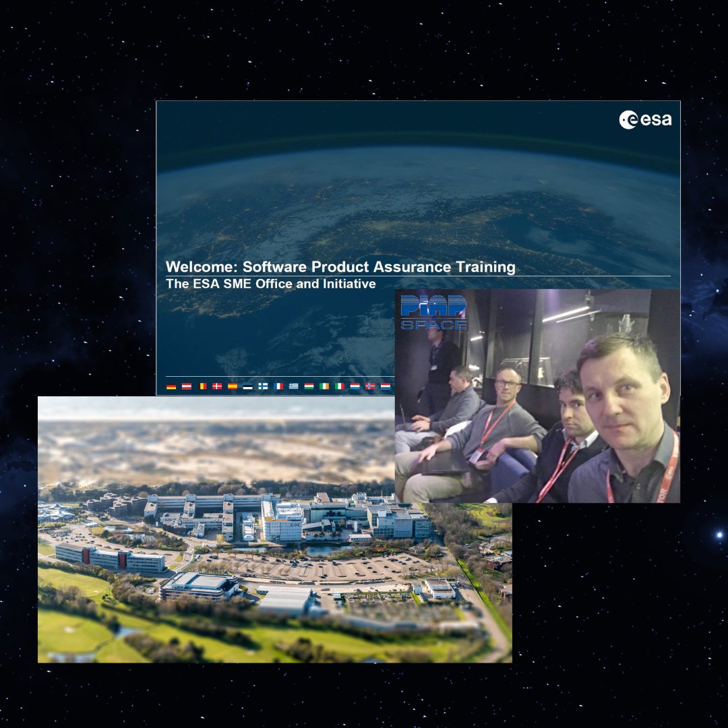Select the Danish flag icon
Image resolution: width=728 pixels, height=728 pixels.
[217, 386]
